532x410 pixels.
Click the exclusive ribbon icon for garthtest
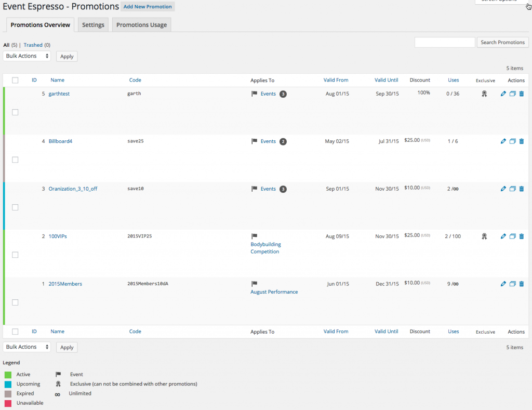tap(484, 94)
